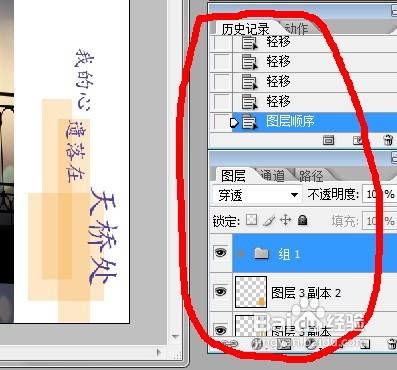Create new document from current history state

pyautogui.click(x=328, y=140)
